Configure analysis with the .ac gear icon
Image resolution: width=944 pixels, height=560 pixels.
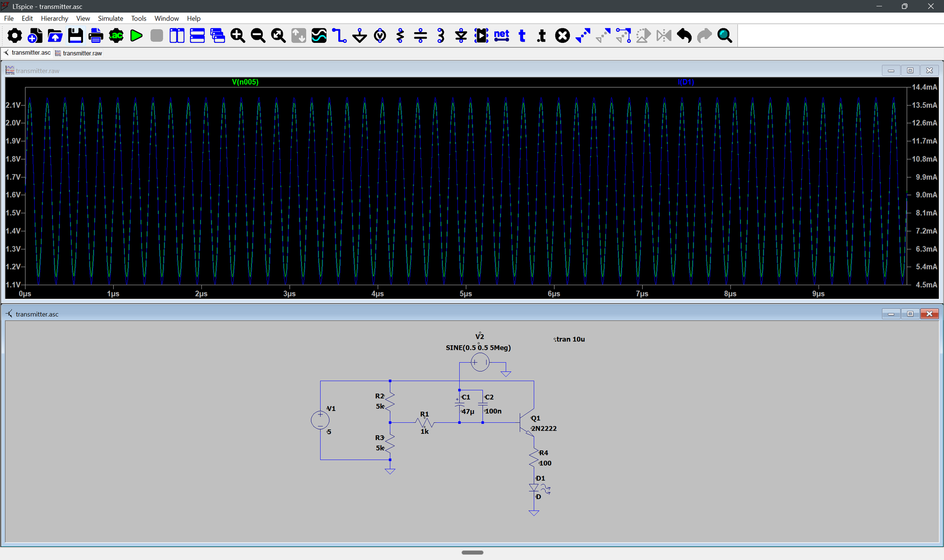pyautogui.click(x=116, y=36)
